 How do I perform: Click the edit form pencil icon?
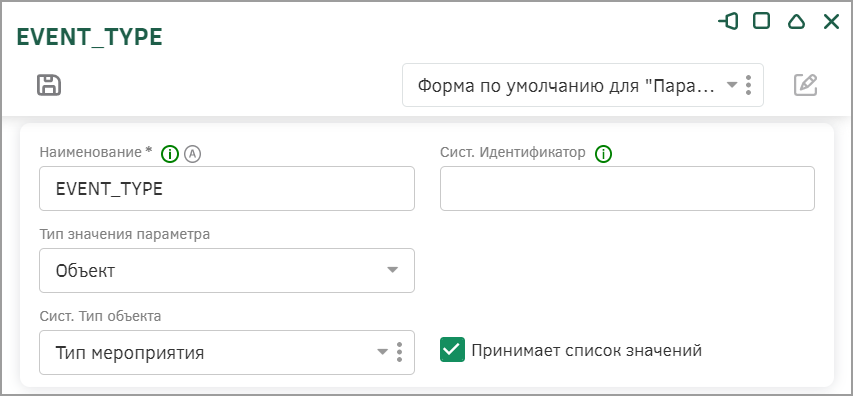coord(806,85)
